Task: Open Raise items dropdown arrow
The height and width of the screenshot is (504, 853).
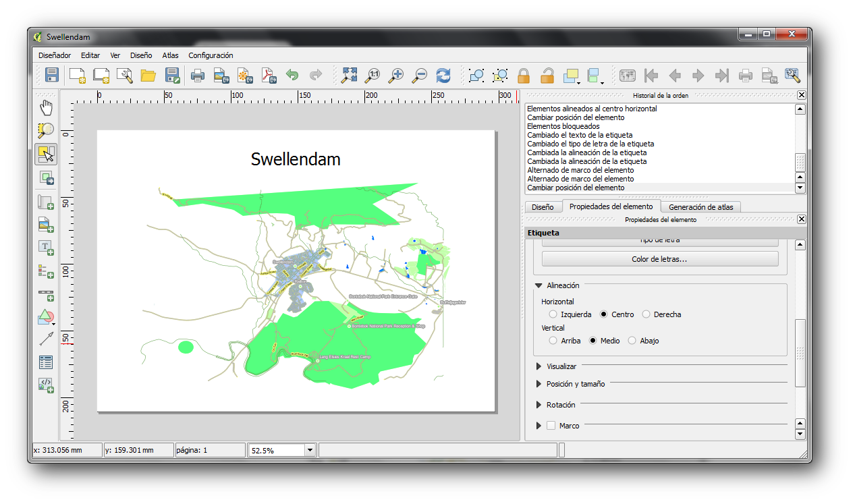Action: point(580,82)
